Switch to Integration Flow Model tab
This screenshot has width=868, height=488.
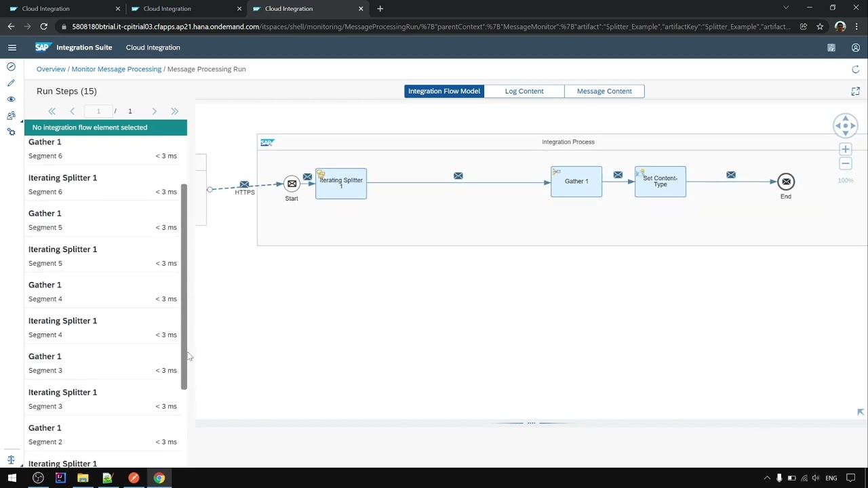[x=444, y=91]
